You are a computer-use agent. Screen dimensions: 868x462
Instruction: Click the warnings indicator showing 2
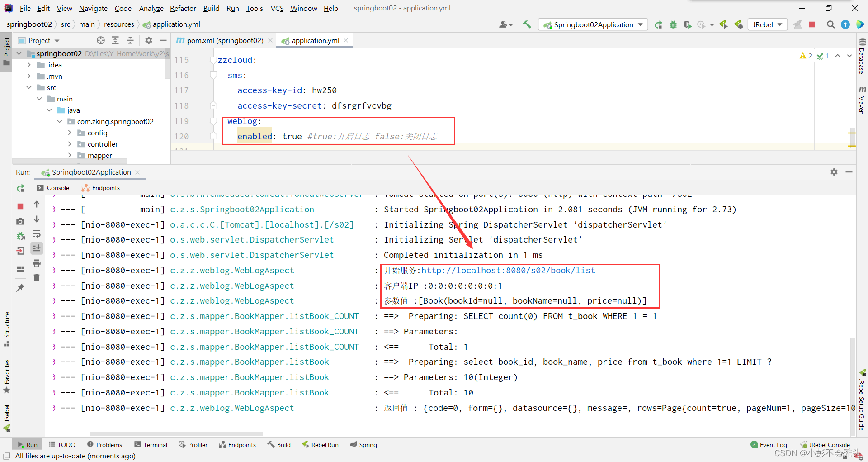[806, 56]
